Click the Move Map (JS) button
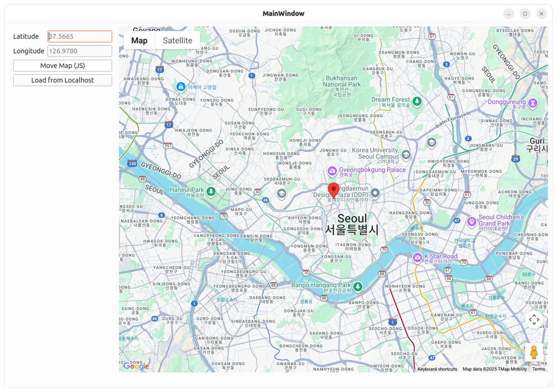The image size is (557, 392). 63,66
